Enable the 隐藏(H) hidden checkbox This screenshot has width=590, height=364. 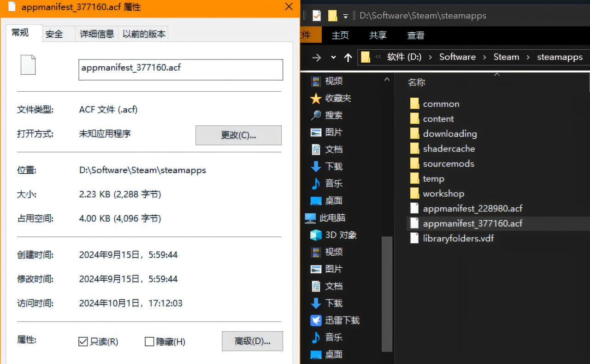point(149,341)
